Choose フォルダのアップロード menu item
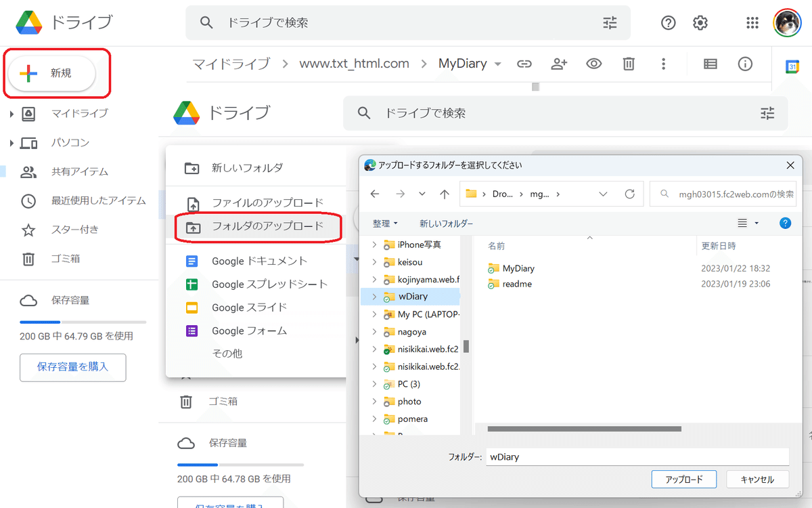812x508 pixels. click(257, 226)
